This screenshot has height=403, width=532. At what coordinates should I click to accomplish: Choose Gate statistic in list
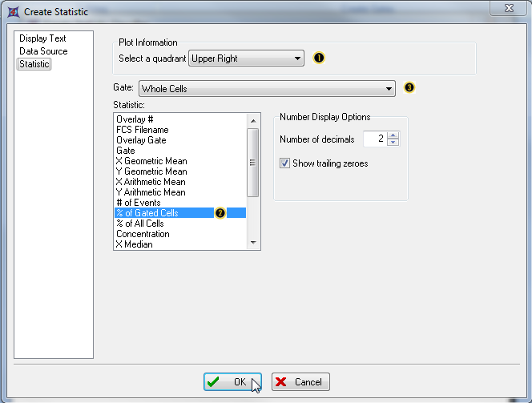coord(180,151)
